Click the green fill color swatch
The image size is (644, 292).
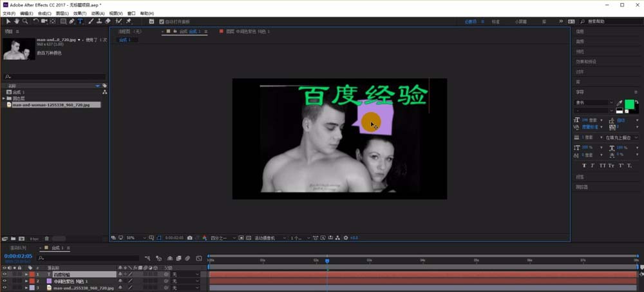pos(629,104)
